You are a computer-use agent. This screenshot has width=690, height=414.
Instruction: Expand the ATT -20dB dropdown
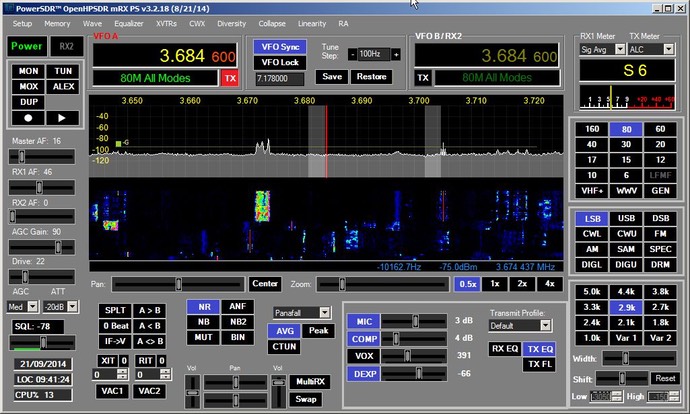click(x=73, y=307)
